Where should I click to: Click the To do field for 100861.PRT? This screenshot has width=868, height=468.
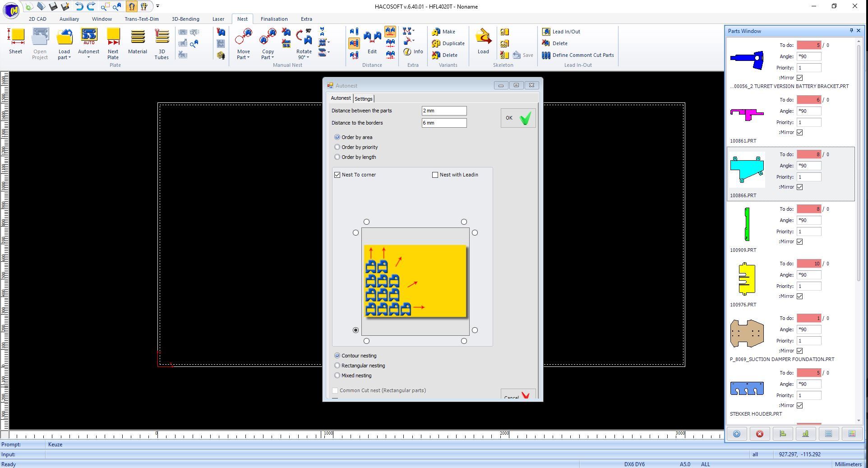(808, 100)
